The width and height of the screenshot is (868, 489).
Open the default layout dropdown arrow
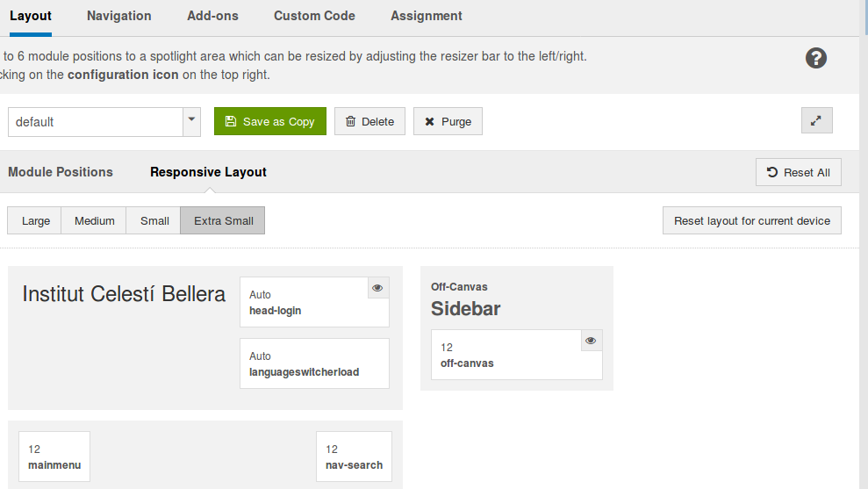192,121
